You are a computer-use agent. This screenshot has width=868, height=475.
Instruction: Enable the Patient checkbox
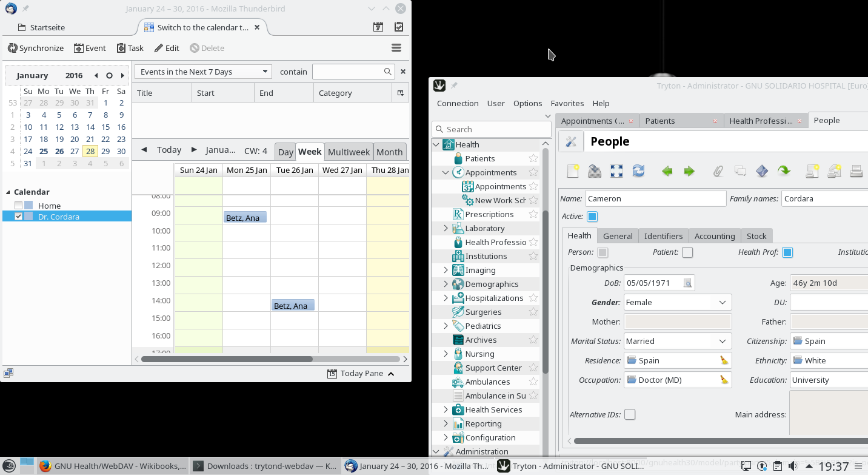[687, 252]
